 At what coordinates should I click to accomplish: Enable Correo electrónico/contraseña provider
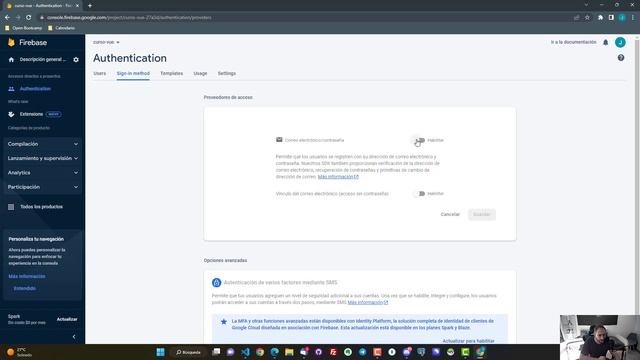(419, 140)
